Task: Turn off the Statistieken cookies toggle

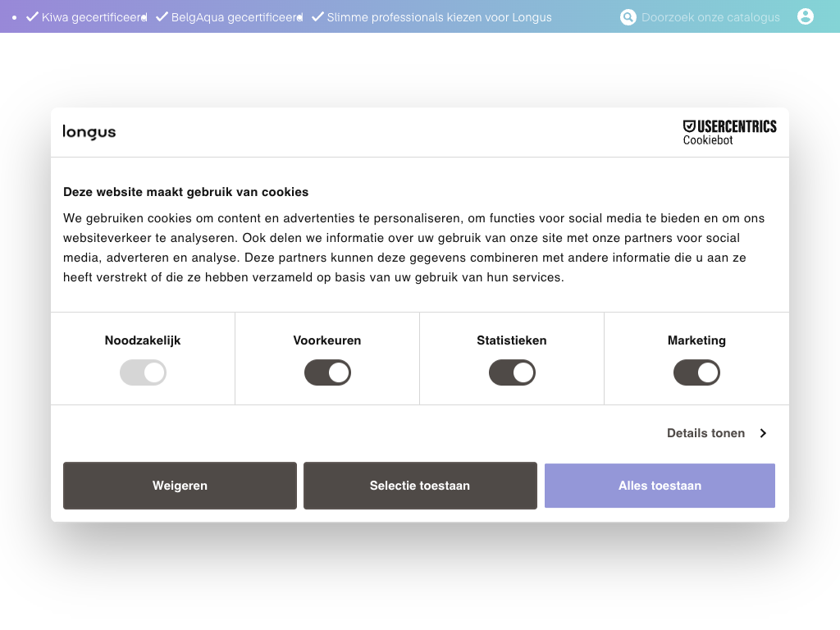Action: click(512, 373)
